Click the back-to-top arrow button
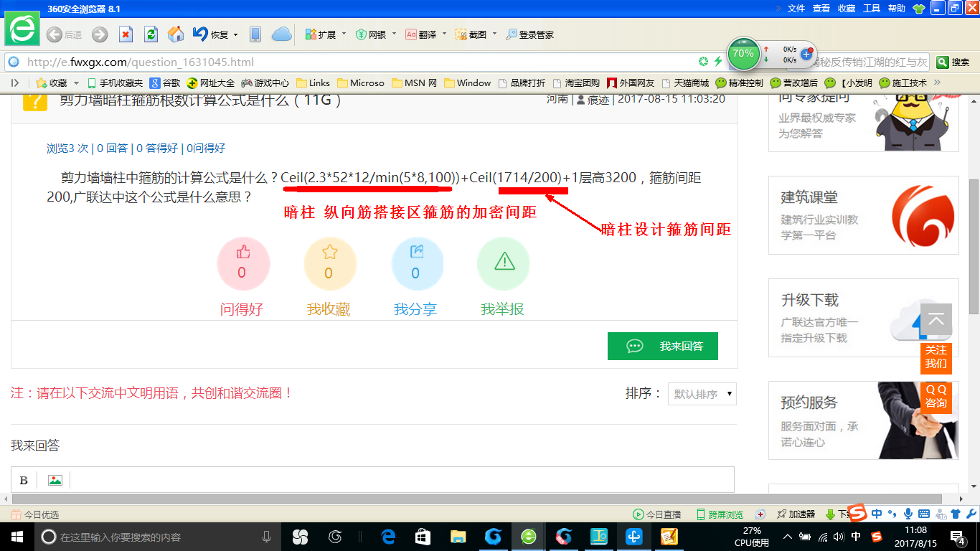The height and width of the screenshot is (551, 980). pyautogui.click(x=936, y=320)
